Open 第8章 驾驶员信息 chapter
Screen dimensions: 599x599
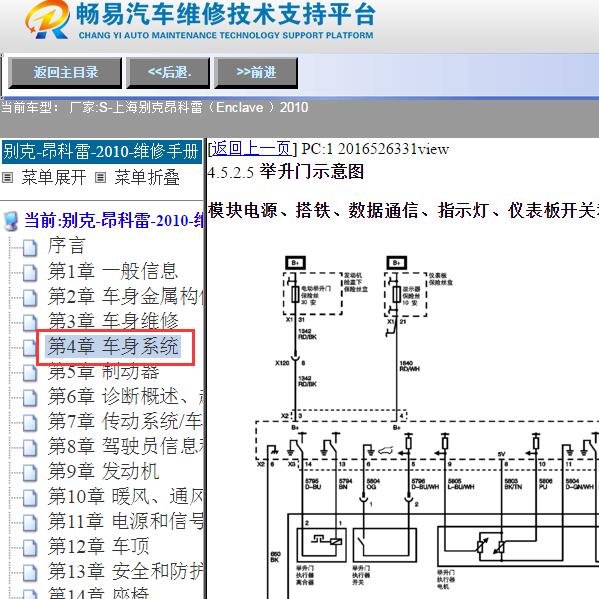point(126,446)
